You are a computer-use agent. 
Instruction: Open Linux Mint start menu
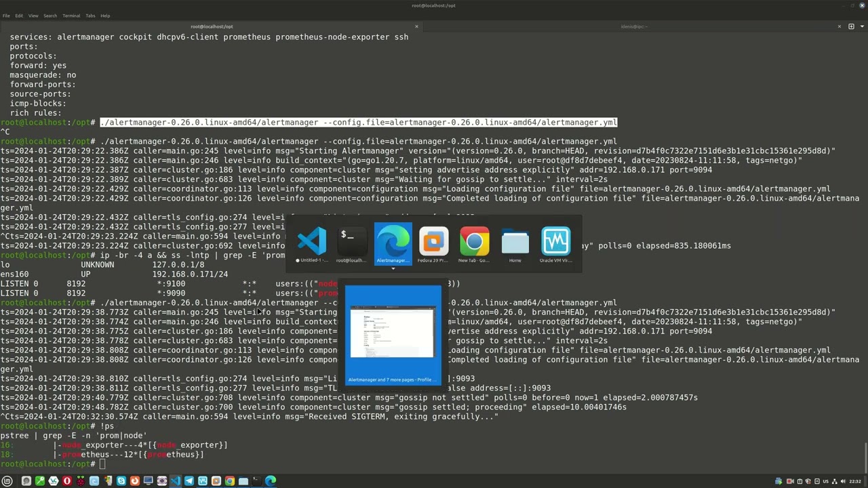[7, 481]
